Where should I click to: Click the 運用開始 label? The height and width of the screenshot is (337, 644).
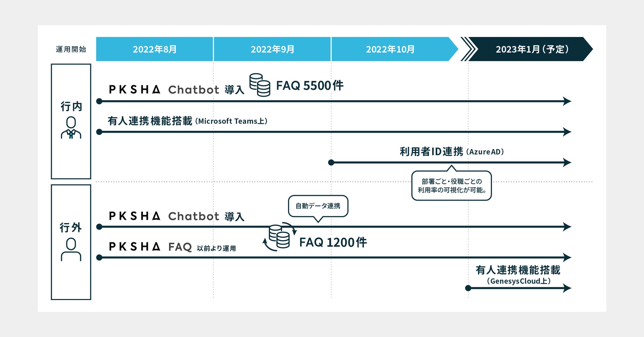tap(71, 50)
